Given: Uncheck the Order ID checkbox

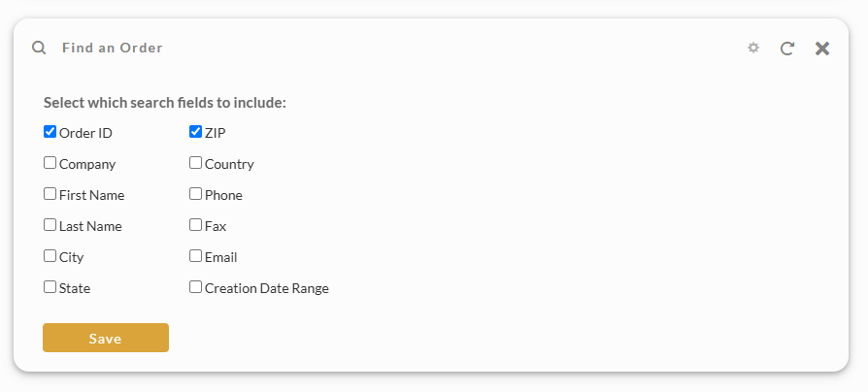Looking at the screenshot, I should click(50, 132).
